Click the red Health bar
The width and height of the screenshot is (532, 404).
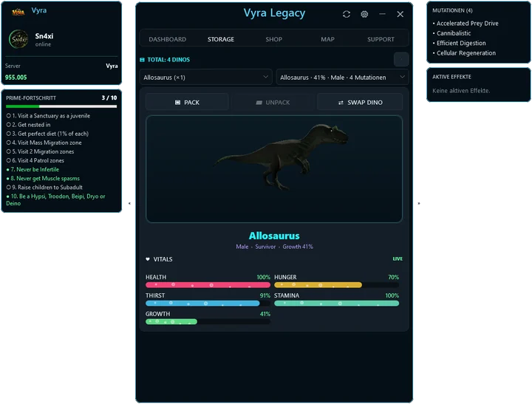click(208, 285)
